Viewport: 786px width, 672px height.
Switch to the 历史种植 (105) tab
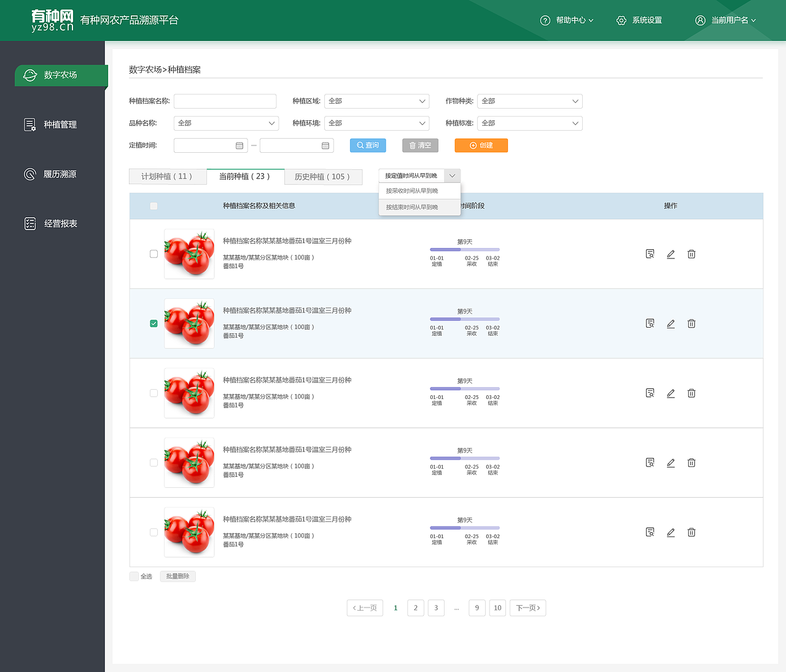(323, 177)
